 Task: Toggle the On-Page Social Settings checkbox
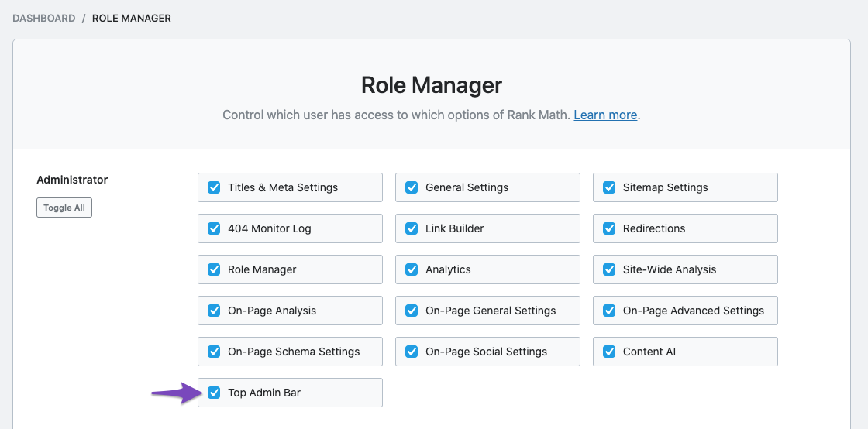(x=412, y=352)
